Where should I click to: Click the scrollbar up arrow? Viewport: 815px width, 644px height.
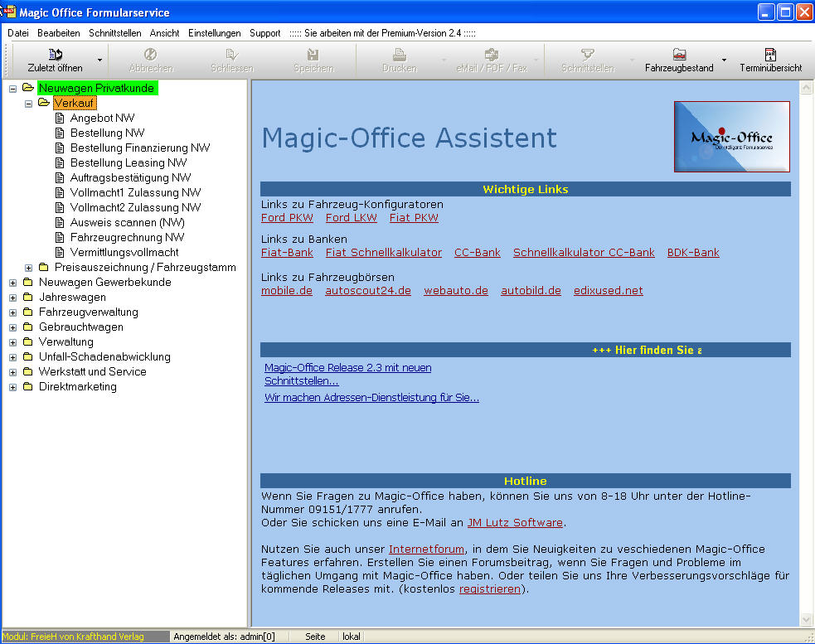point(806,87)
